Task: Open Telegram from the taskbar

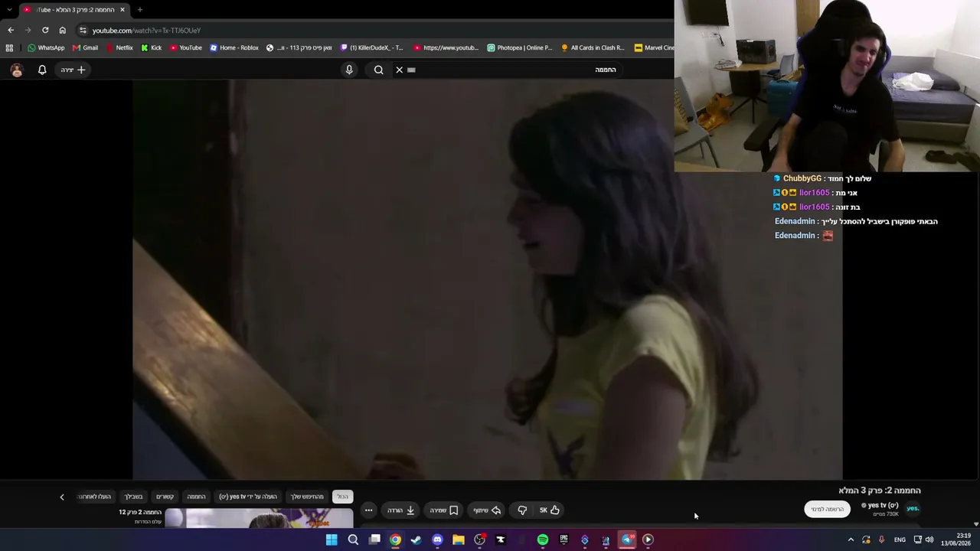Action: tap(627, 540)
